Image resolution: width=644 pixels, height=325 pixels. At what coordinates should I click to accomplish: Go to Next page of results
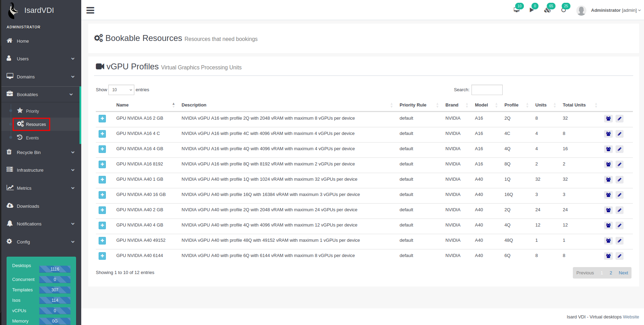(623, 273)
